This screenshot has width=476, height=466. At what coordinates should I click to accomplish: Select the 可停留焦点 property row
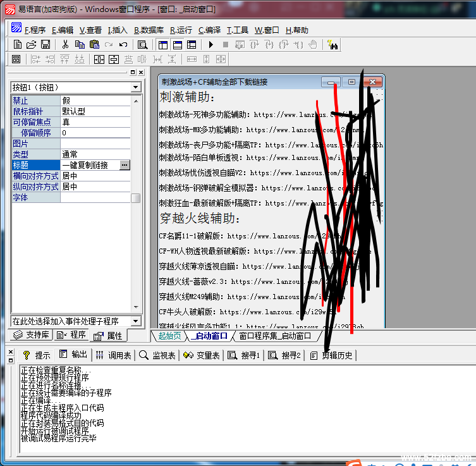(x=71, y=122)
